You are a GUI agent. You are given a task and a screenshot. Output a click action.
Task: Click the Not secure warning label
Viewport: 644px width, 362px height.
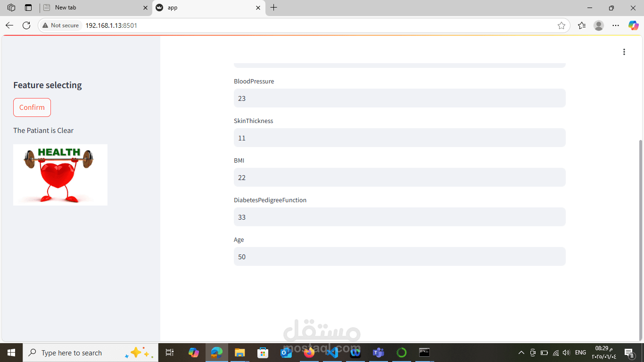point(60,25)
